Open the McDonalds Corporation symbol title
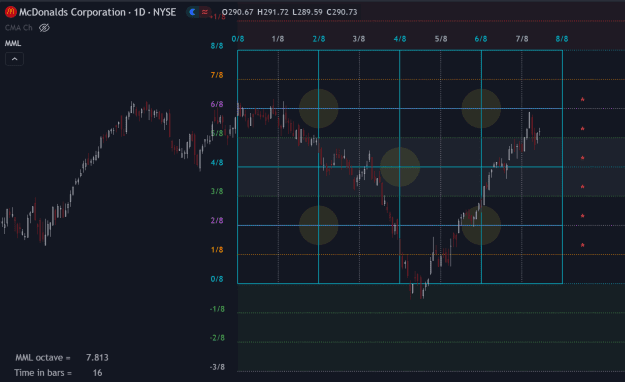Image resolution: width=625 pixels, height=382 pixels. click(97, 12)
